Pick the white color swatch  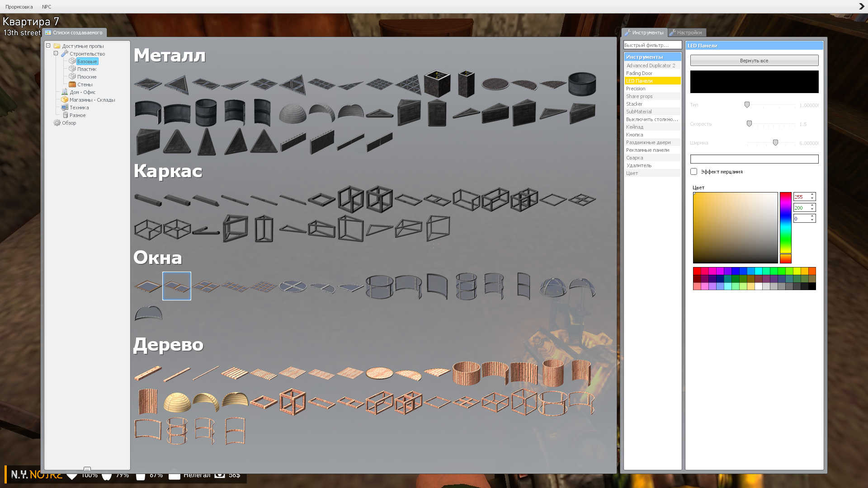[759, 286]
